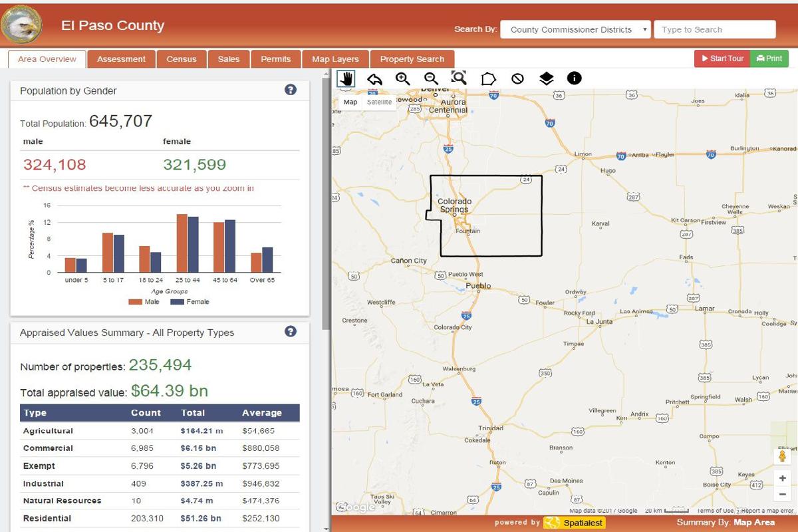The image size is (798, 532).
Task: Click the $51.26 bn residential total
Action: point(201,518)
